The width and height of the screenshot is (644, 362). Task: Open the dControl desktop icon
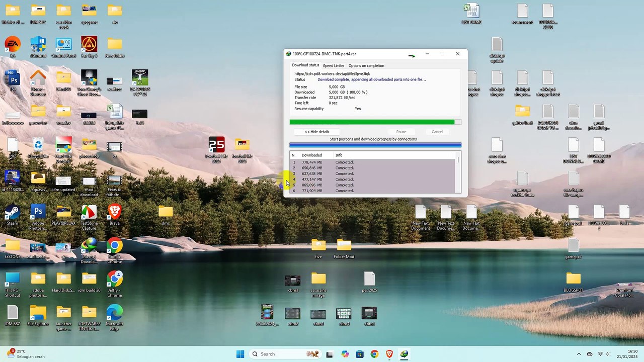(x=38, y=47)
